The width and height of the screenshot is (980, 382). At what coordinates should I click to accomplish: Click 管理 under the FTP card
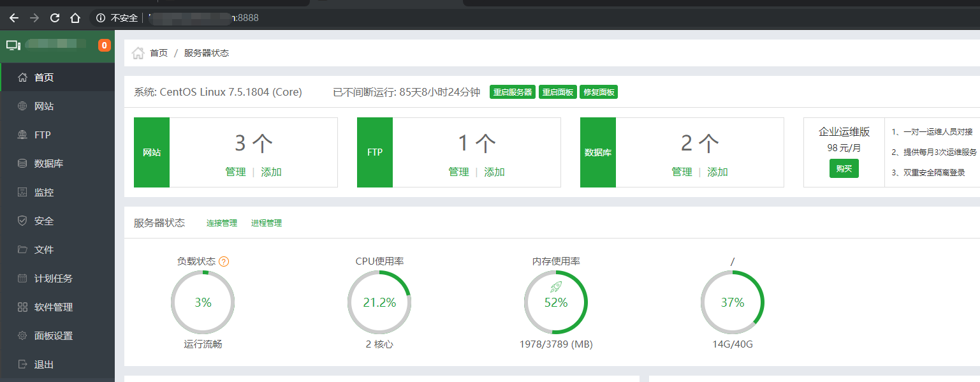tap(458, 172)
